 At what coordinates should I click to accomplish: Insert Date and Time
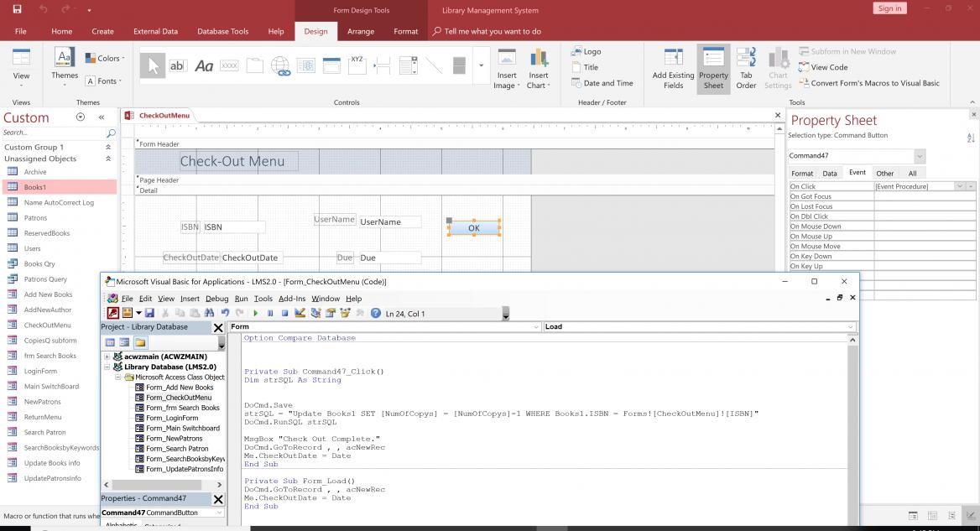pyautogui.click(x=602, y=83)
